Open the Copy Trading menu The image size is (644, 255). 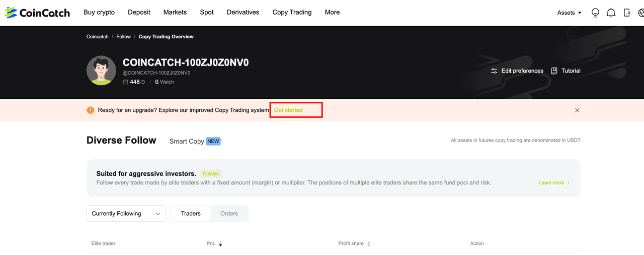pos(292,12)
